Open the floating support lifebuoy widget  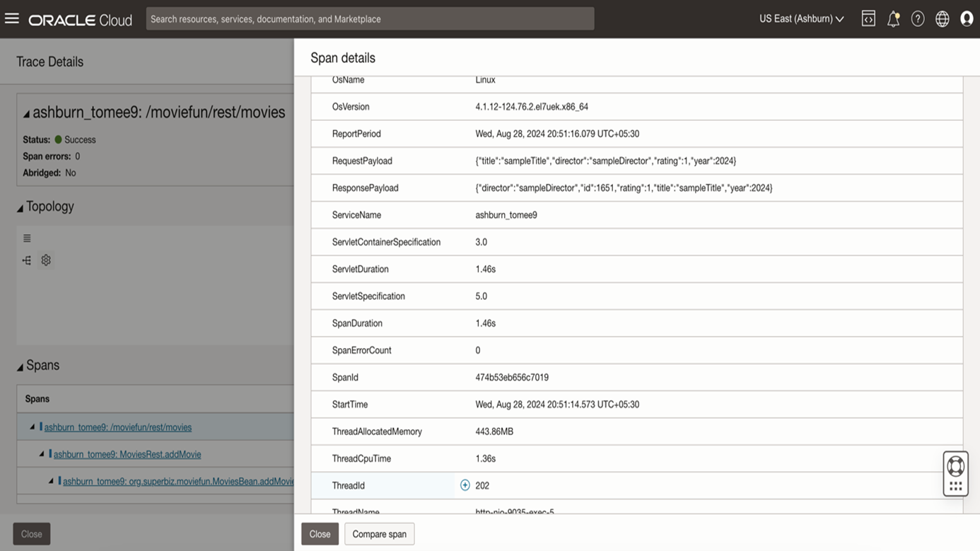point(955,467)
